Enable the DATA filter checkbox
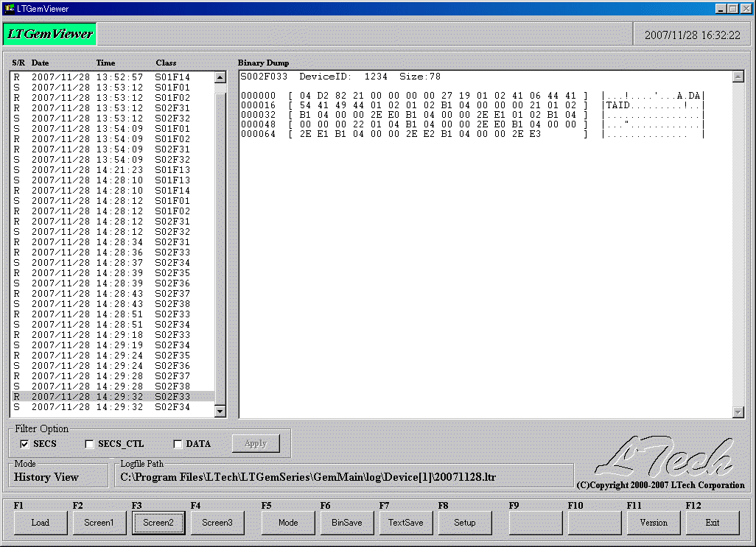The width and height of the screenshot is (756, 547). (177, 443)
